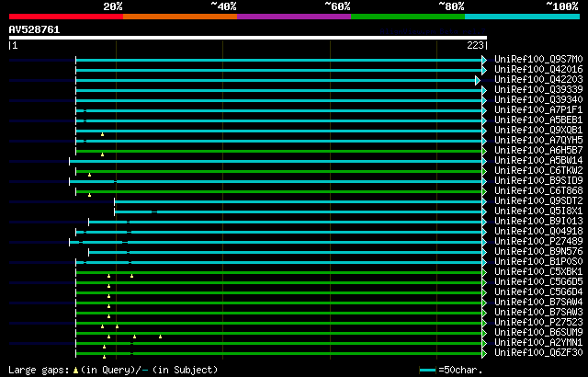Viewport: 588px width, 377px height.
Task: Select the UniRef100_P27523 label
Action: (538, 323)
